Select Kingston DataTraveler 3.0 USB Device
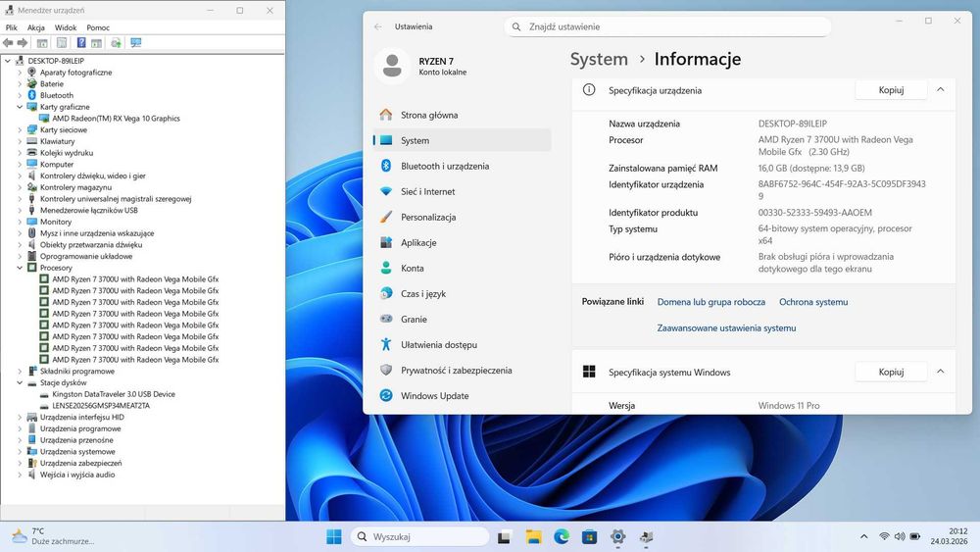Image resolution: width=980 pixels, height=552 pixels. (113, 394)
